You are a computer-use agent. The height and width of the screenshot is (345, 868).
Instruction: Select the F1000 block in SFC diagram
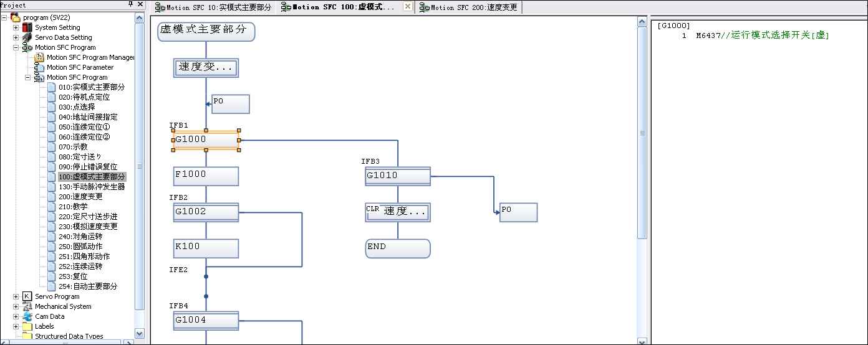(206, 176)
